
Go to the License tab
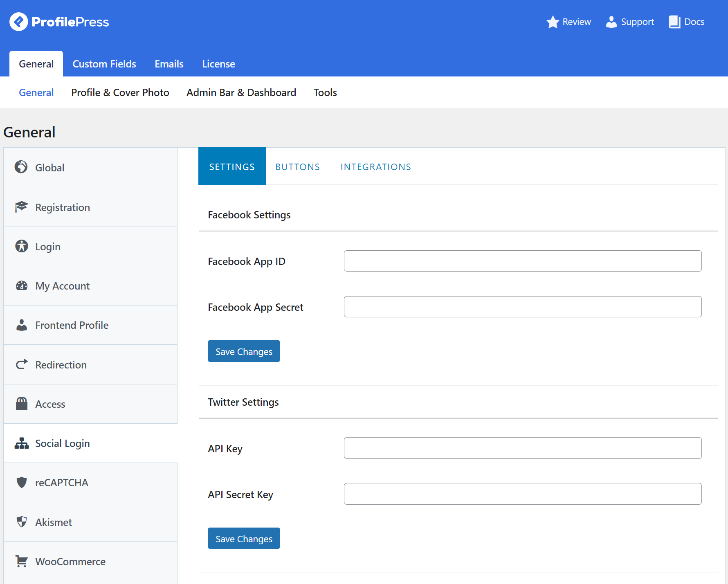[x=218, y=64]
